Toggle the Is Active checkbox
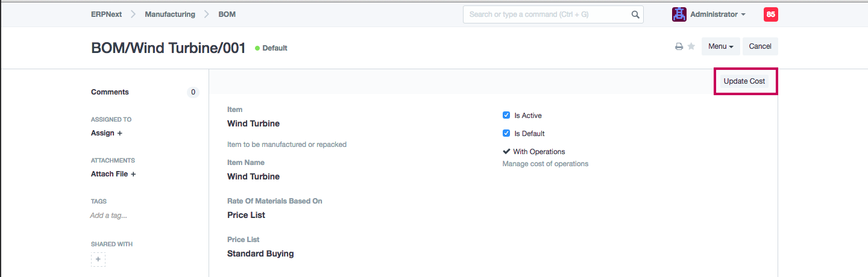 [x=506, y=115]
